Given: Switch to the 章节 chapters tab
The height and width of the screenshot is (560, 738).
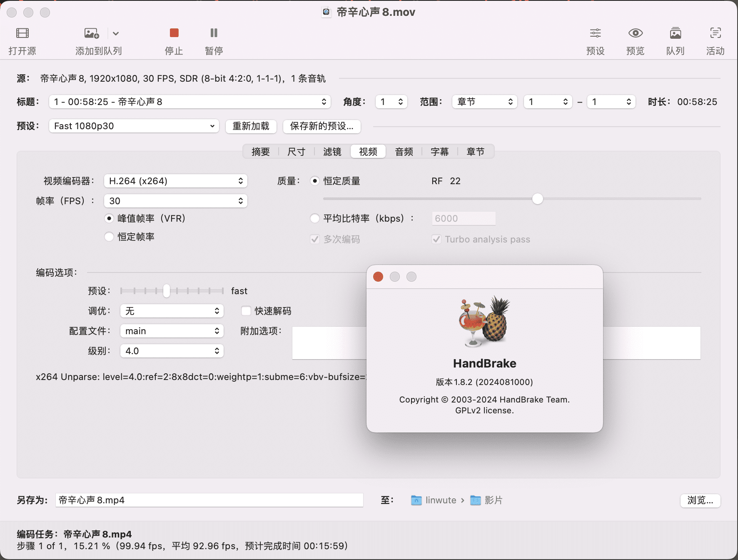Looking at the screenshot, I should [x=476, y=152].
